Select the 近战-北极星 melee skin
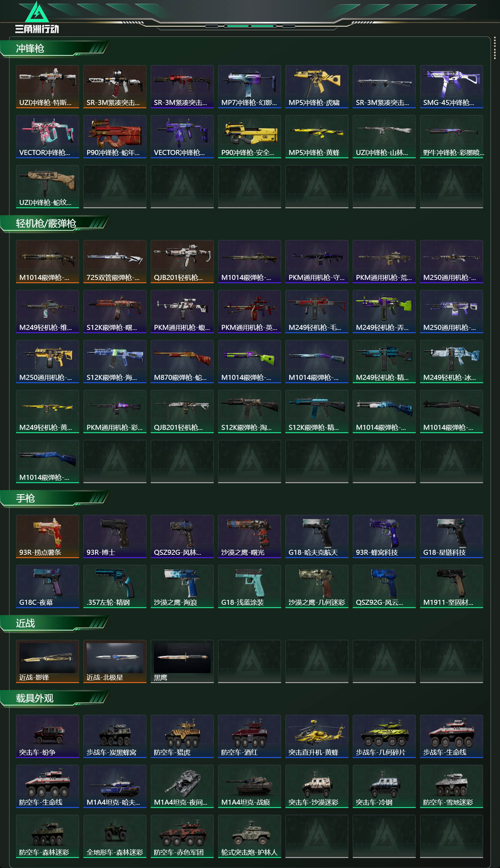This screenshot has width=500, height=868. (x=115, y=661)
